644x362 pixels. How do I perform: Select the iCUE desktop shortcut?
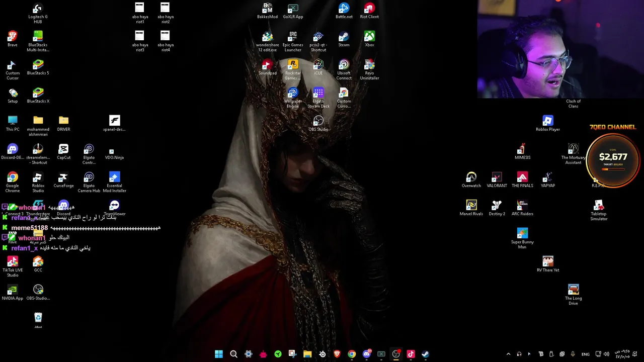318,67
